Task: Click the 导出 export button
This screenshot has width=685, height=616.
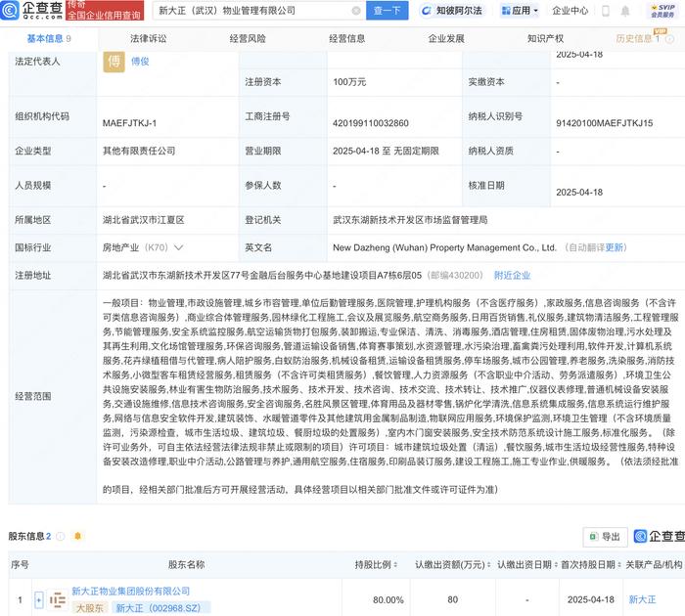Action: click(605, 537)
